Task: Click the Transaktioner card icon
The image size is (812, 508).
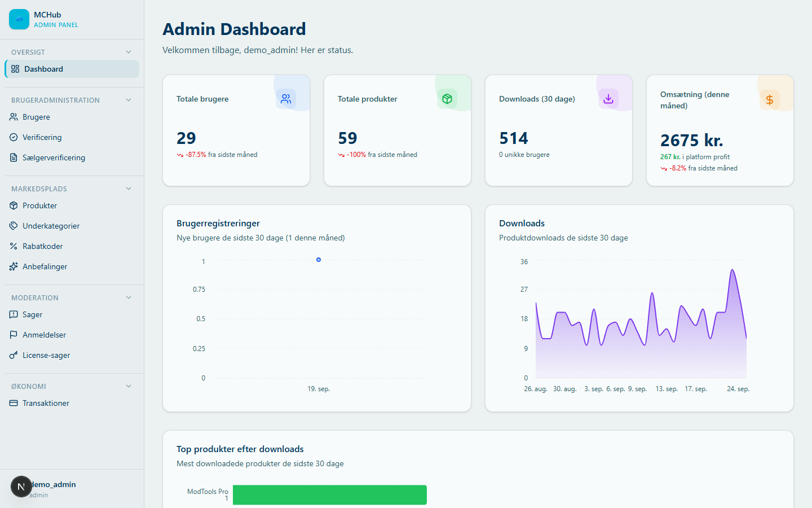Action: tap(14, 403)
